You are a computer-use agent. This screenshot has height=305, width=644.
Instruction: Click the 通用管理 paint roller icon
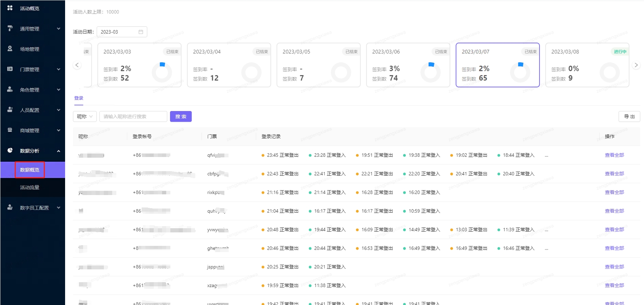coord(10,28)
